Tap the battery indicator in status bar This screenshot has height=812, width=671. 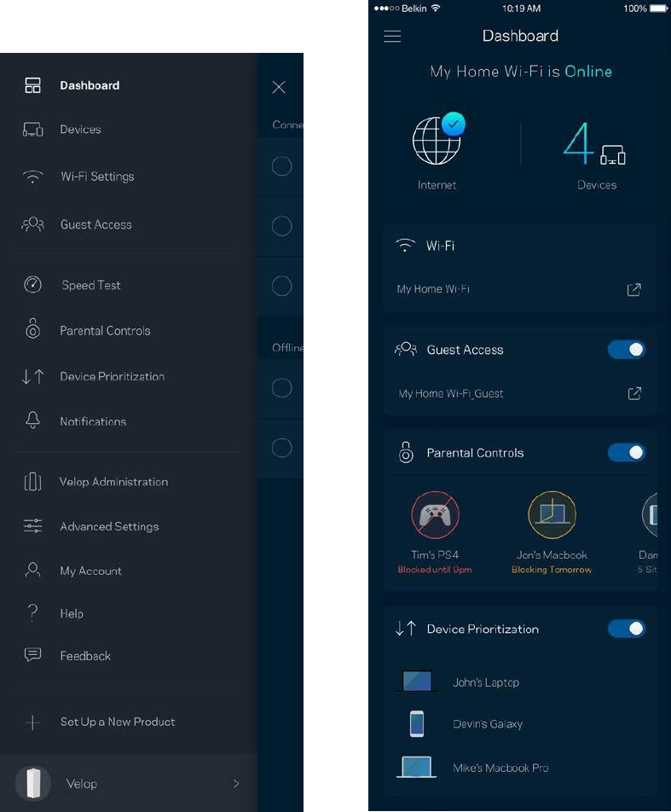coord(659,9)
